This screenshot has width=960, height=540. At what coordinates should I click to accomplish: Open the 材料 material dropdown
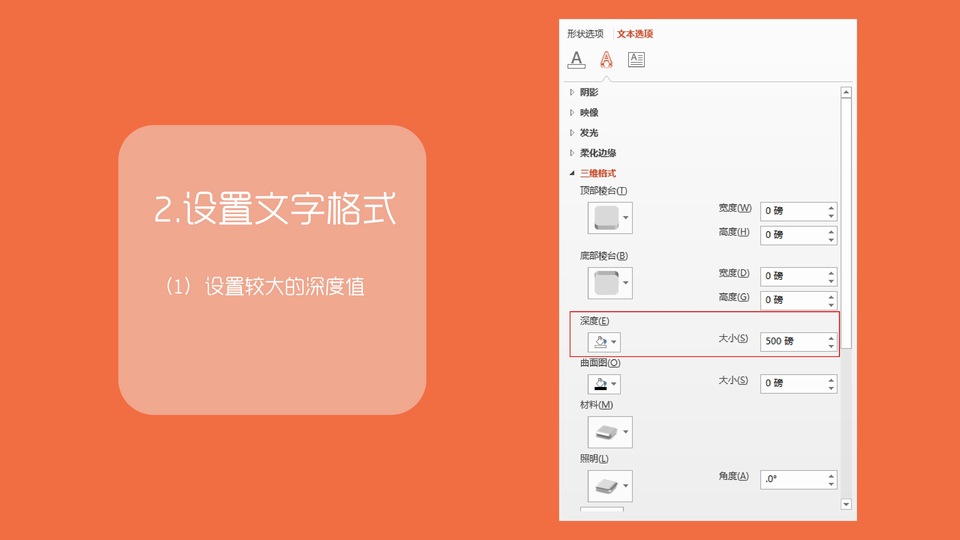coord(609,432)
